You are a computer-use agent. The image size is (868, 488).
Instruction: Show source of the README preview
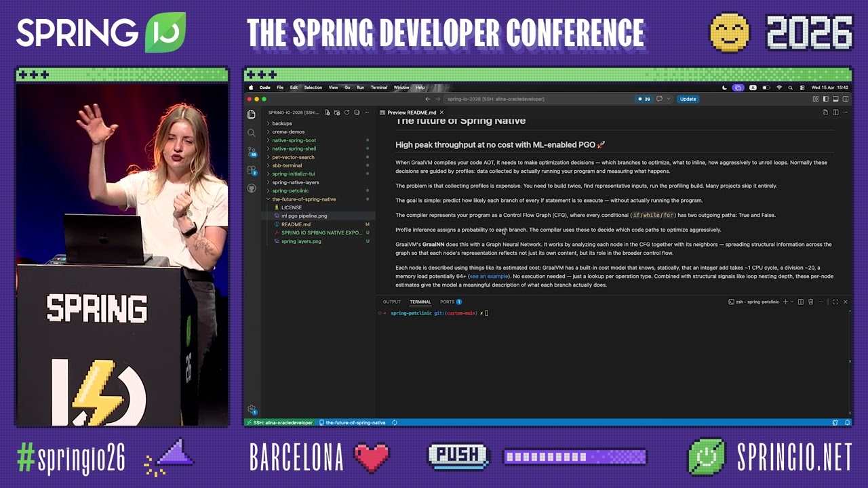[x=825, y=113]
